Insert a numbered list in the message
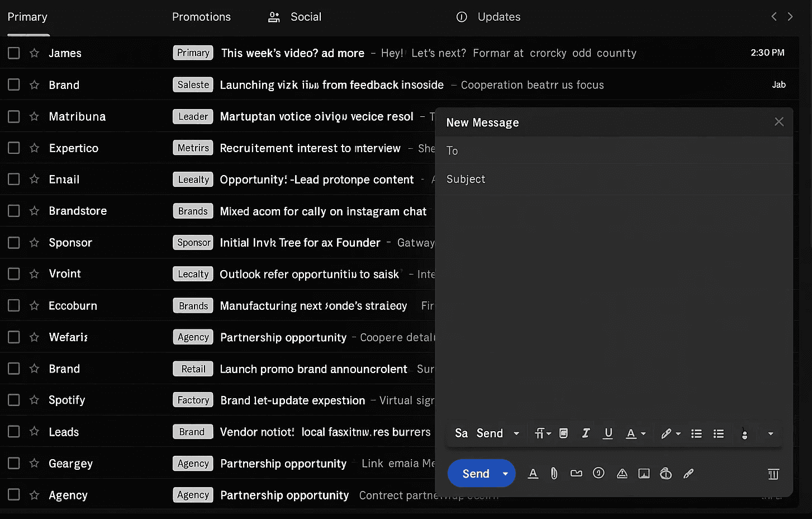 pyautogui.click(x=696, y=433)
